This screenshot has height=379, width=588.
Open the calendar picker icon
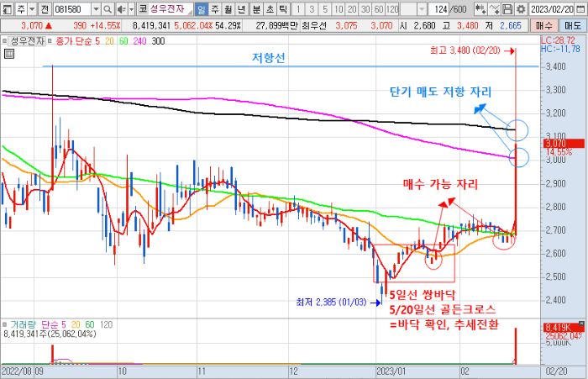click(580, 9)
